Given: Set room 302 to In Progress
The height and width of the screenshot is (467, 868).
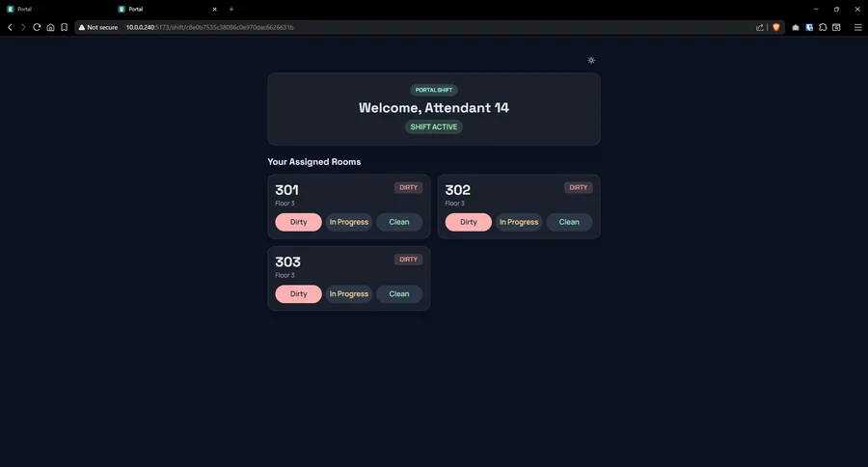Looking at the screenshot, I should click(x=519, y=222).
